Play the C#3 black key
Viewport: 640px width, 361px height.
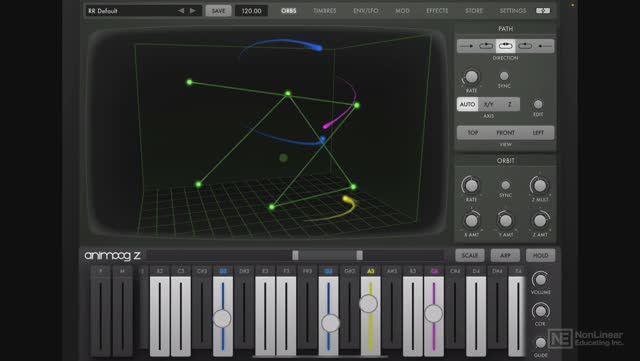pos(202,312)
